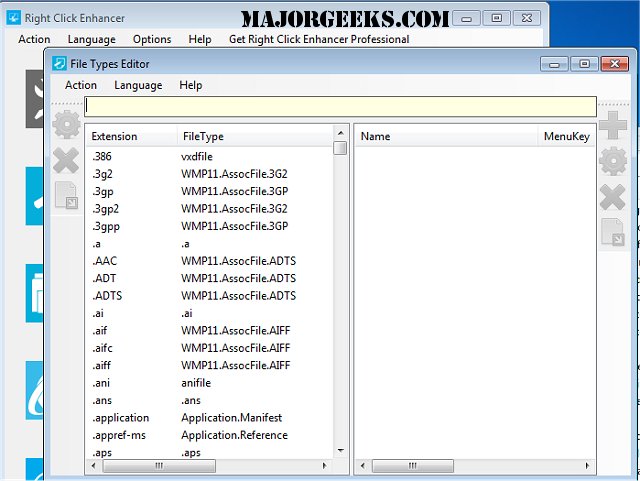Click the File Types Editor title bar icon

pyautogui.click(x=59, y=64)
